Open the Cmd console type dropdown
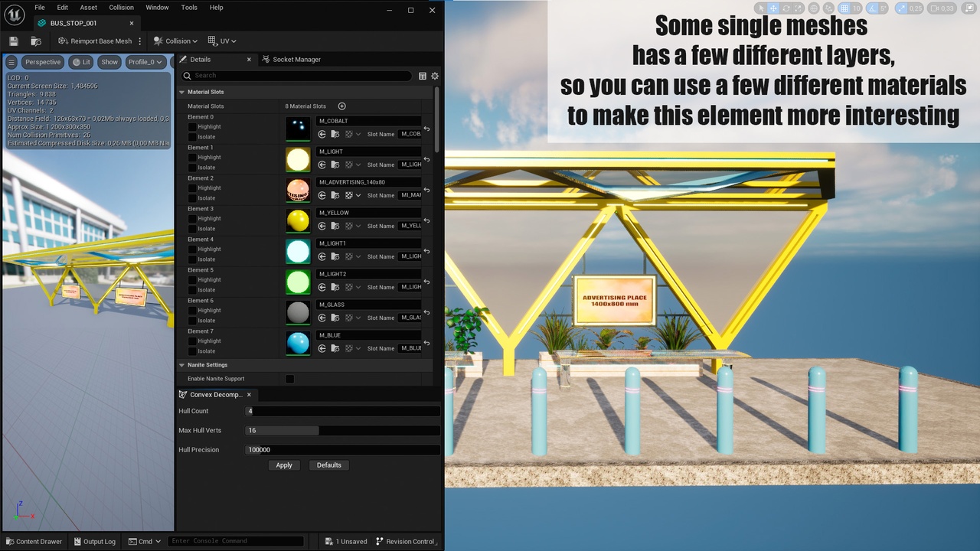Viewport: 980px width, 551px height. [145, 541]
